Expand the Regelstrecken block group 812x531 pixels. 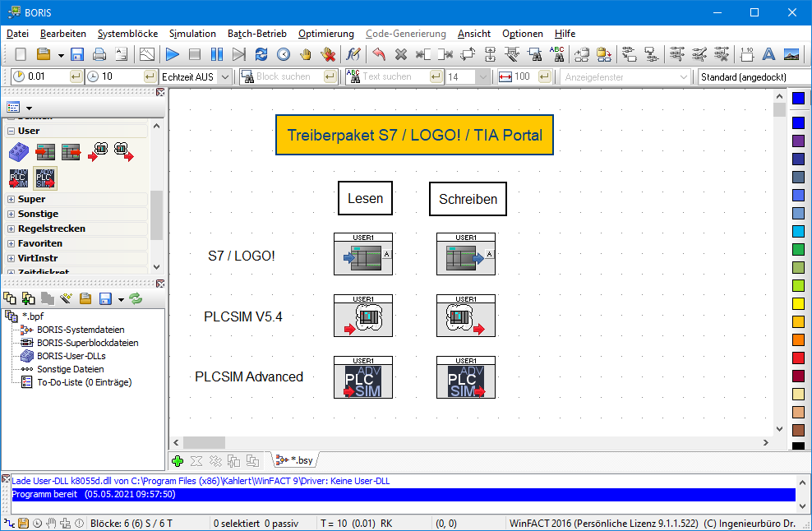point(11,229)
